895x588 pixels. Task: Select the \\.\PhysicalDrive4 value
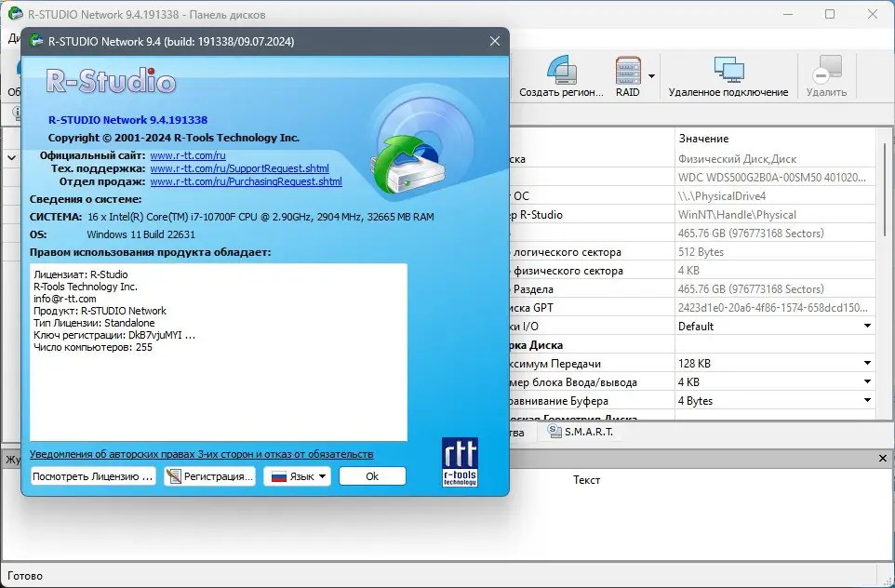(775, 195)
